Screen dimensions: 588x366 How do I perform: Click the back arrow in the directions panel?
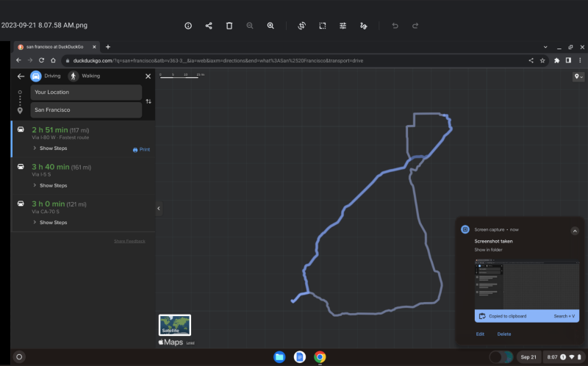[21, 76]
